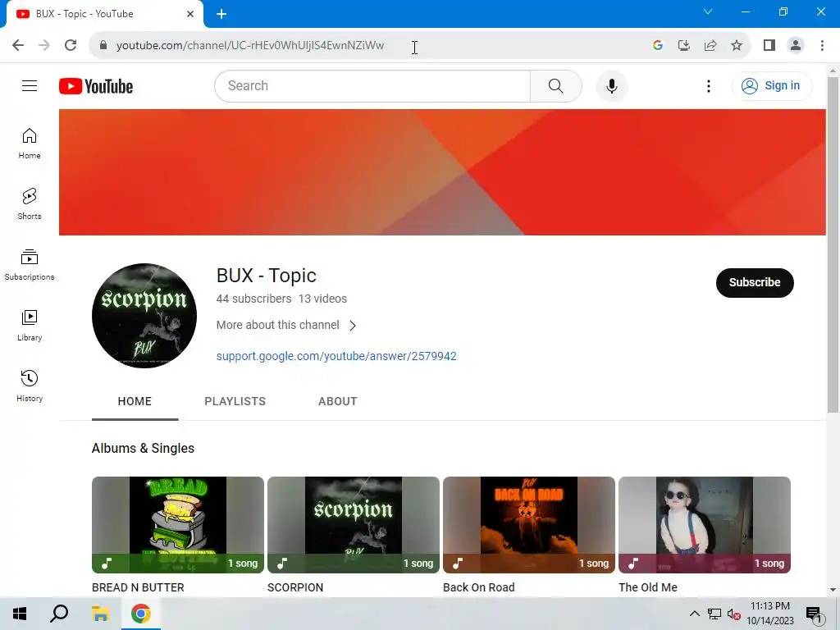Click the browser forward arrow
This screenshot has height=630, width=840.
[44, 45]
